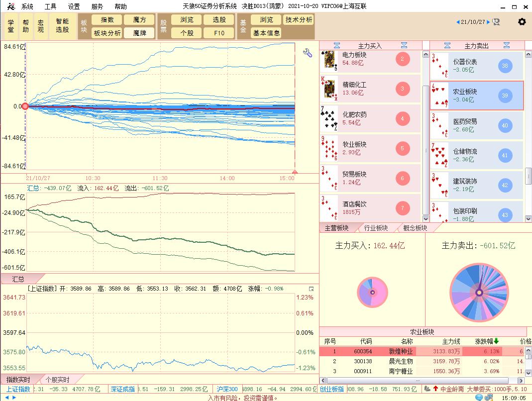The image size is (532, 401).
Task: Click the app logo icon in title bar
Action: tap(11, 6)
